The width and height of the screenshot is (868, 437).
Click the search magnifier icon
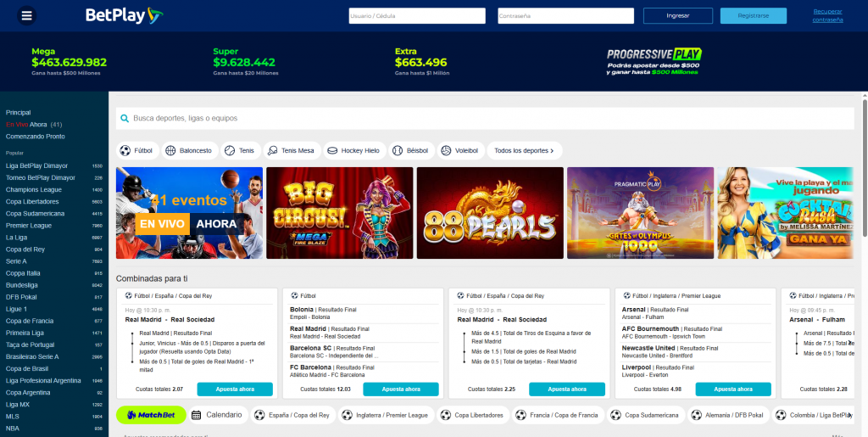pyautogui.click(x=125, y=119)
